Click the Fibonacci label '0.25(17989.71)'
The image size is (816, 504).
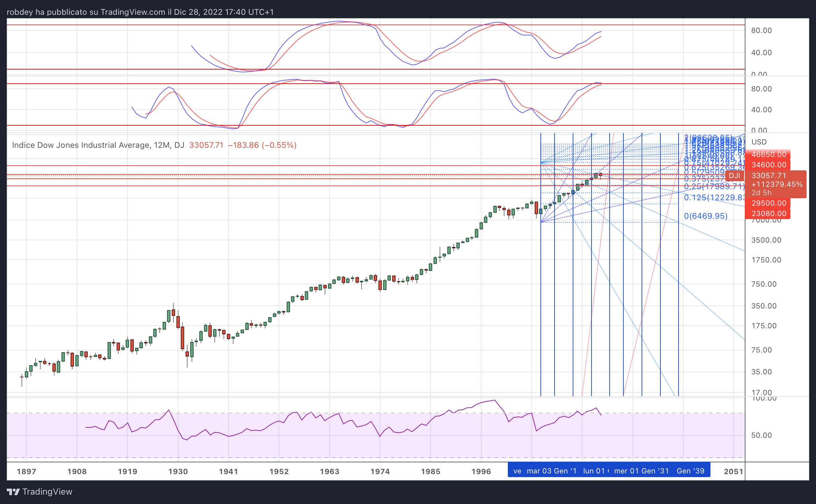coord(715,186)
